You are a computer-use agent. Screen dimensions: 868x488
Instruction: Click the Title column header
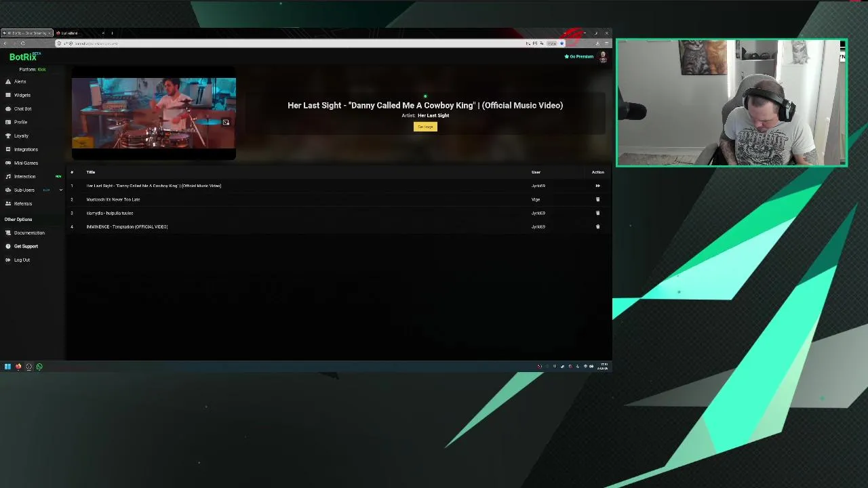click(91, 172)
